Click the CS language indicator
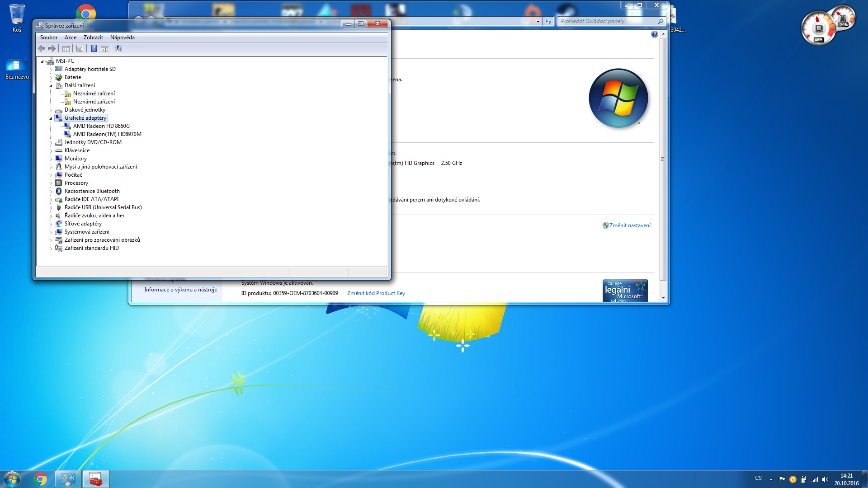 (x=759, y=478)
